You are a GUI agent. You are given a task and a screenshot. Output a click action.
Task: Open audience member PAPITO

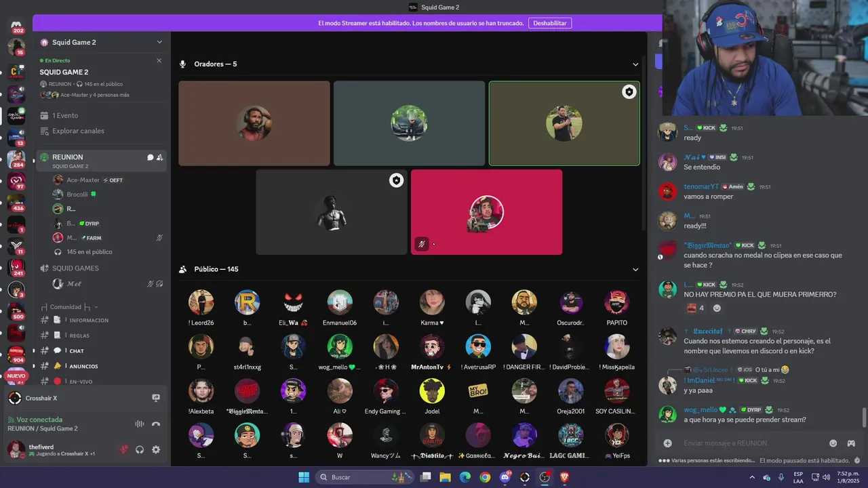[x=616, y=308]
